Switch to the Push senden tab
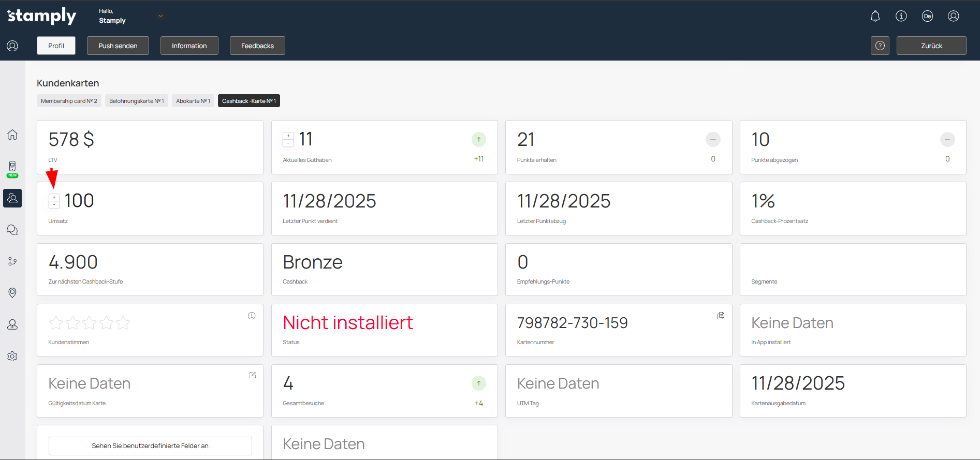The image size is (980, 460). 118,46
